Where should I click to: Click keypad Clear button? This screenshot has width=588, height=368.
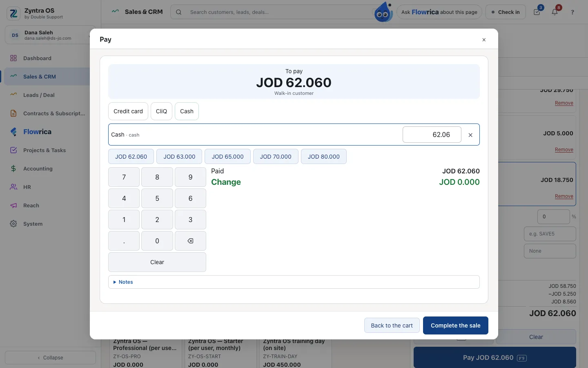coord(157,262)
